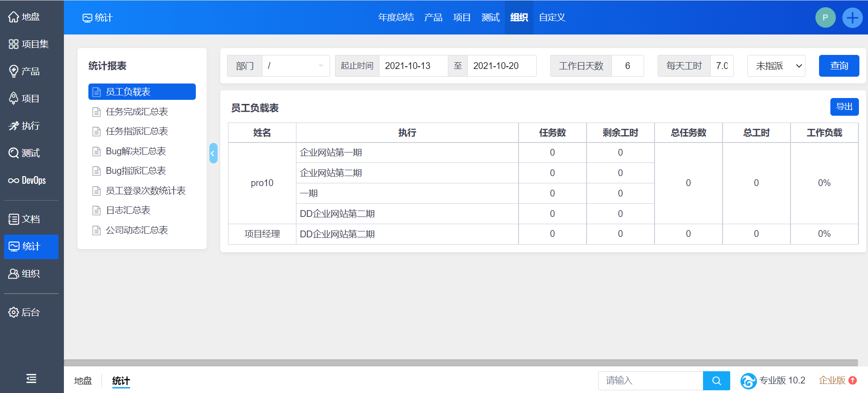The width and height of the screenshot is (868, 393).
Task: Open the 未指派 assignment dropdown
Action: 776,66
